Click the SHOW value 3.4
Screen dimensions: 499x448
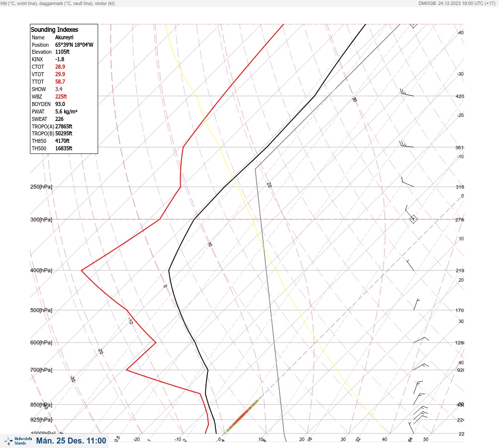[x=59, y=89]
